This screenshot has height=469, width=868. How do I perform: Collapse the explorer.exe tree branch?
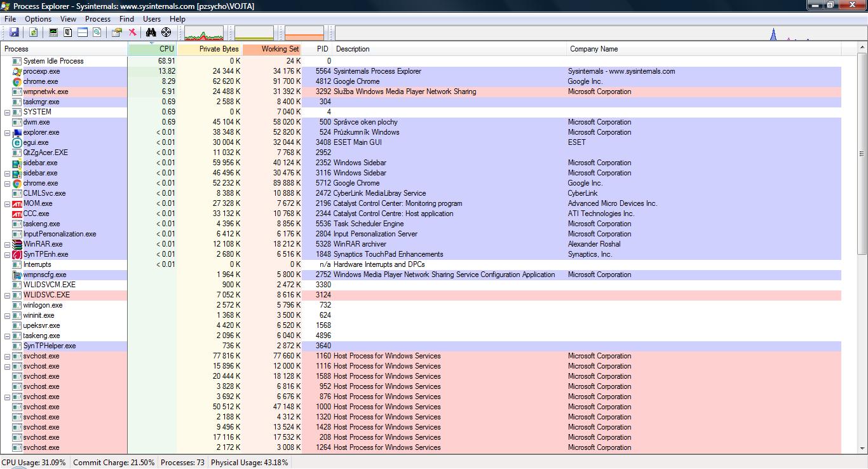point(8,132)
